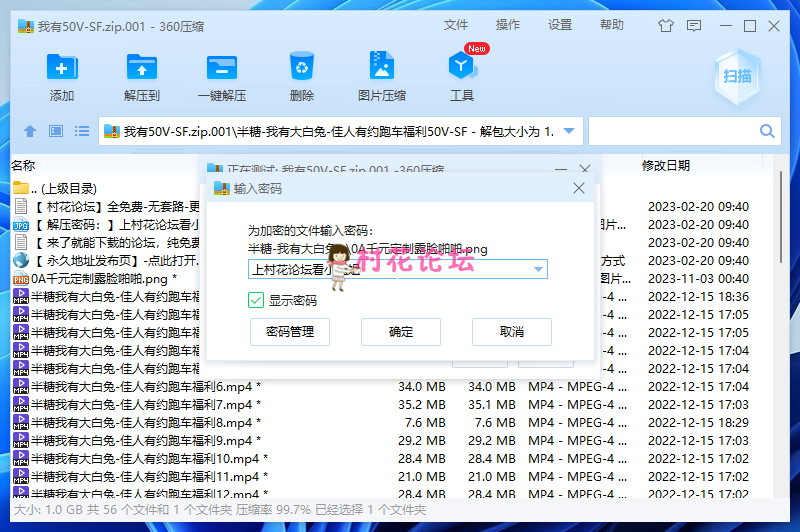Minimize the 正在测试 progress window
Screen dimensions: 800x532
[561, 168]
